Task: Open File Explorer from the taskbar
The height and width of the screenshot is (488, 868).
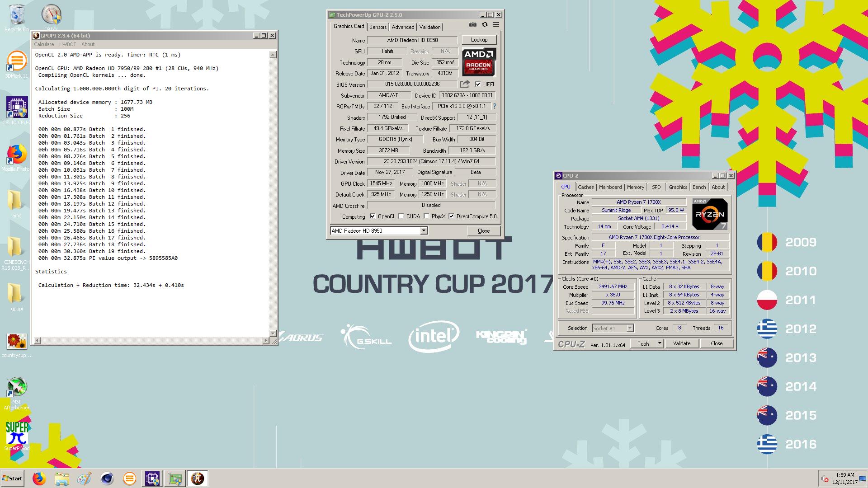Action: (62, 479)
